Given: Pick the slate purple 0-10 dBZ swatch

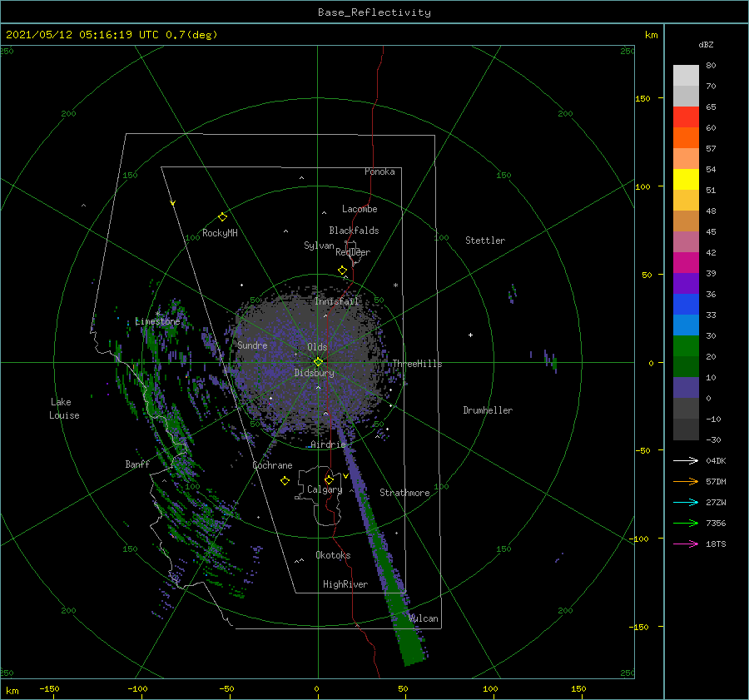Looking at the screenshot, I should (686, 388).
